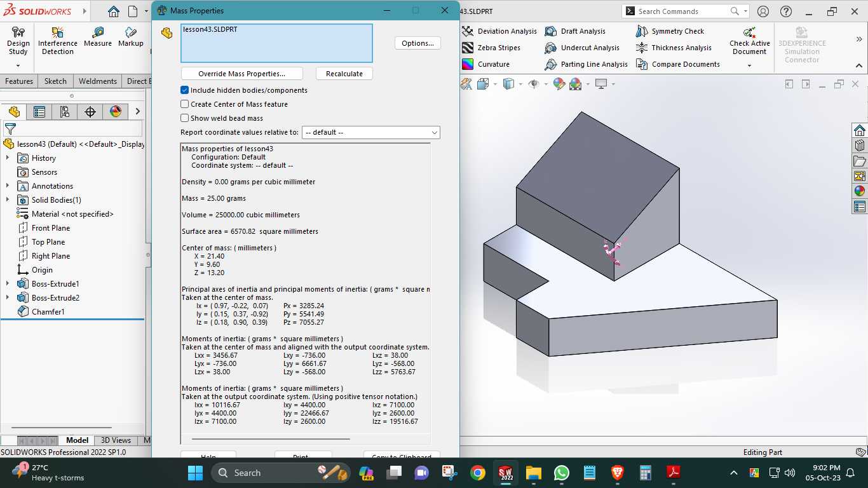Screen dimensions: 868x488
Task: Switch to the Weldments tab
Action: click(x=97, y=81)
